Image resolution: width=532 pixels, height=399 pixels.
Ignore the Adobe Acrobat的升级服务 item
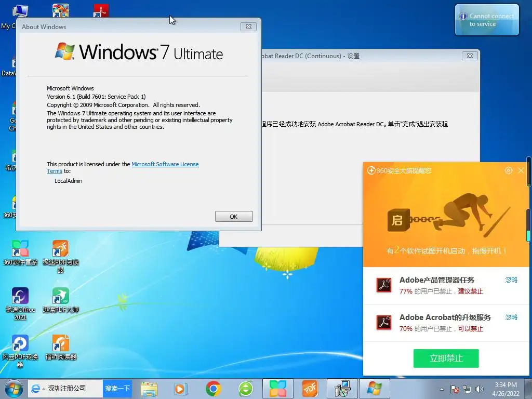click(511, 317)
